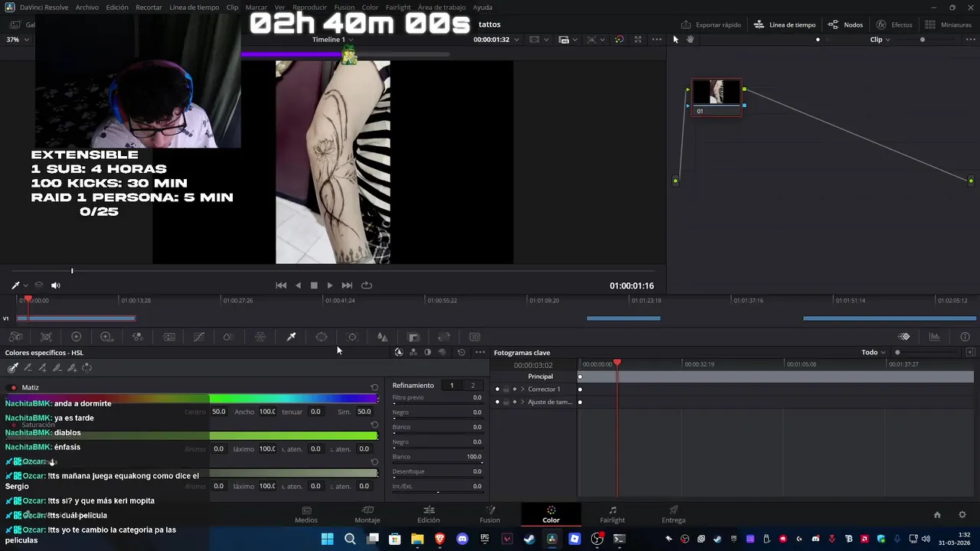
Task: Open the Blur palette with droplet icon
Action: (x=382, y=337)
